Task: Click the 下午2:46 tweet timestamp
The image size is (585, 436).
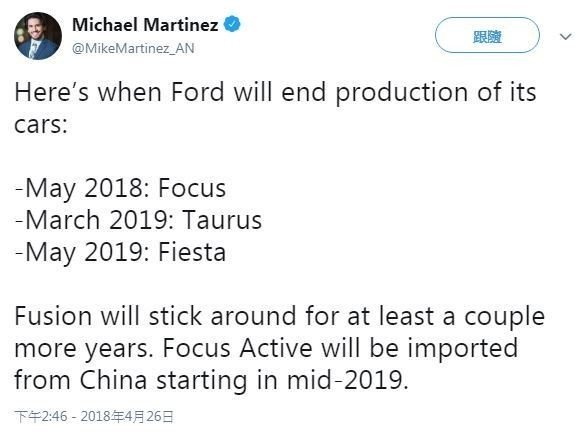Action: (x=41, y=416)
